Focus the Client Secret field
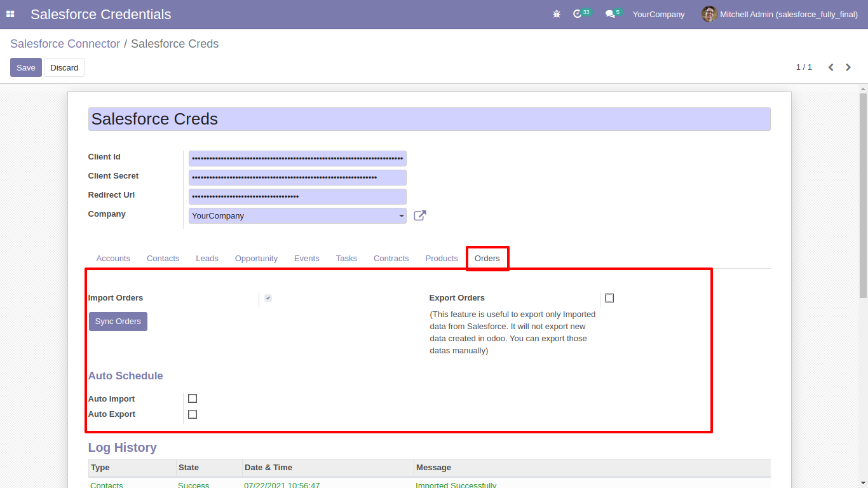 [x=297, y=177]
